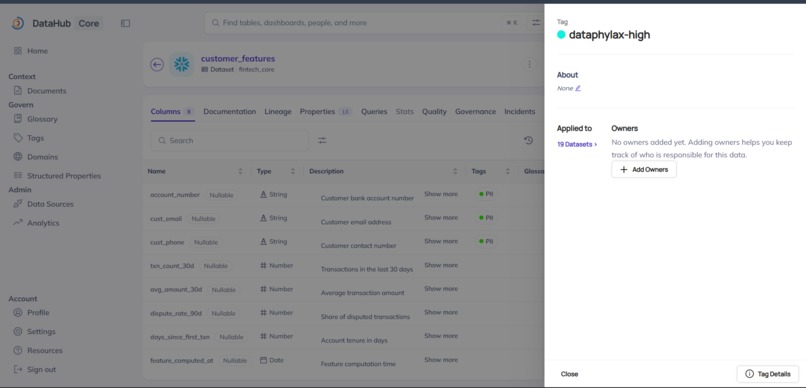This screenshot has width=806, height=388.
Task: Click PII tag on account_number row
Action: pyautogui.click(x=486, y=194)
